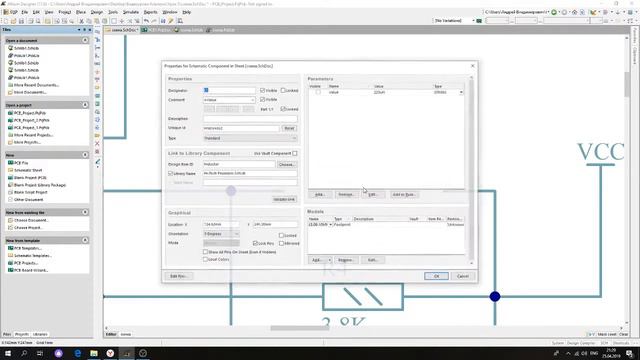The width and height of the screenshot is (640, 360).
Task: Click OK in the component properties dialog
Action: tap(436, 276)
